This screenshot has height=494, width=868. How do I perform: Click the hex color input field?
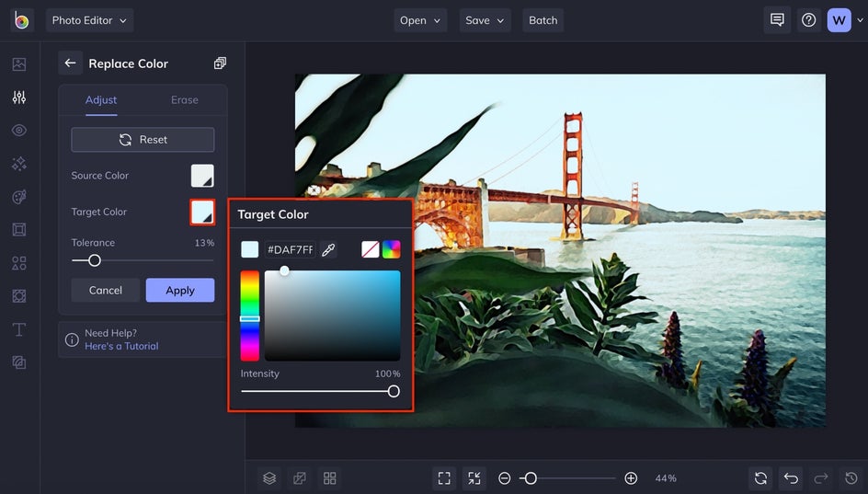(290, 250)
